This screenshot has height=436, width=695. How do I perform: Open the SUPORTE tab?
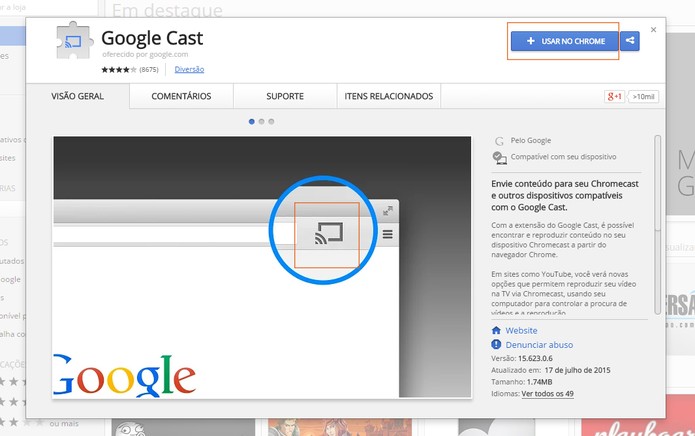(285, 96)
